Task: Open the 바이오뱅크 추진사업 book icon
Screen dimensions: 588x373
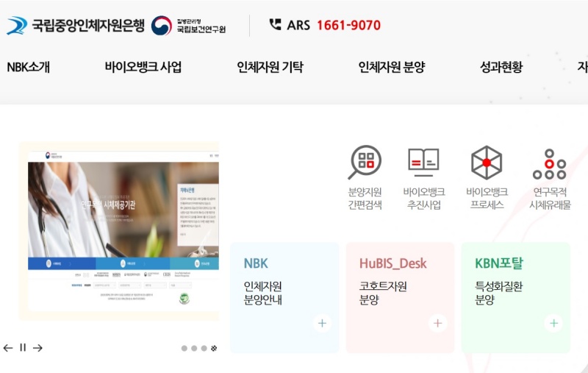Action: pyautogui.click(x=423, y=163)
